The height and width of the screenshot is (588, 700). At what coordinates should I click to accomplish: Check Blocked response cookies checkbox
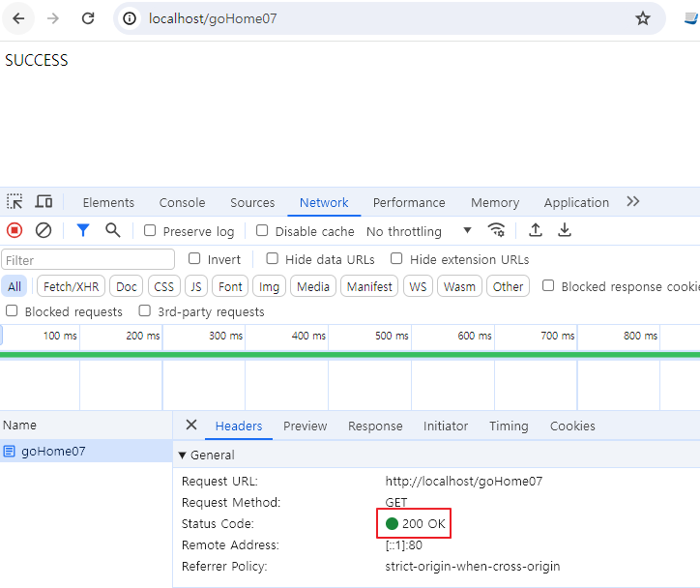tap(548, 285)
